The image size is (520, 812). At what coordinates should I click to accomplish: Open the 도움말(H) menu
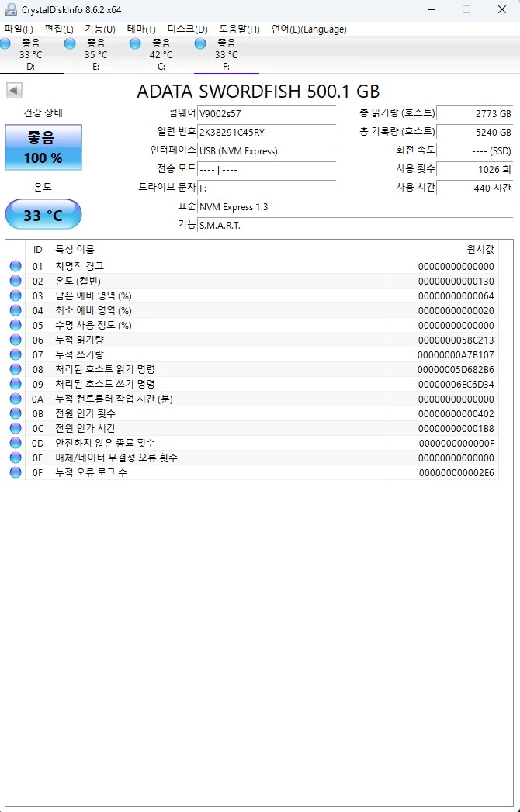click(x=239, y=29)
